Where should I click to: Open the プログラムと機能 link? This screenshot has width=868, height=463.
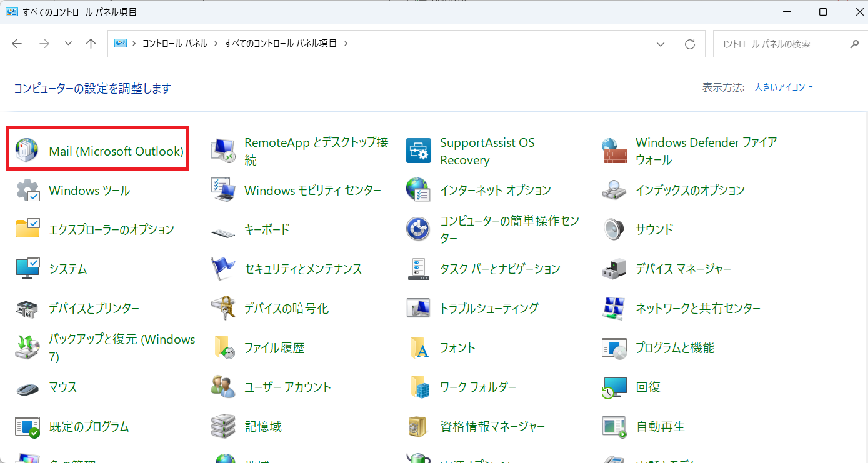coord(675,348)
